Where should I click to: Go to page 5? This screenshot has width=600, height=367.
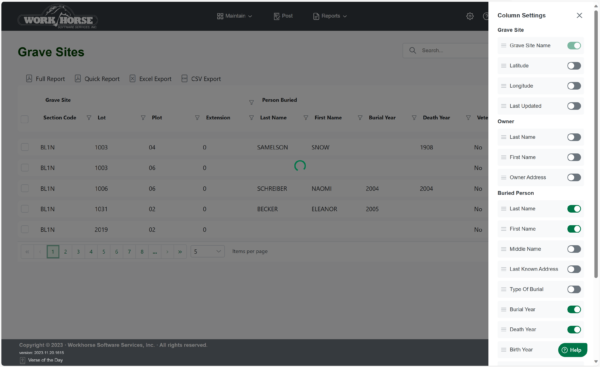[104, 251]
